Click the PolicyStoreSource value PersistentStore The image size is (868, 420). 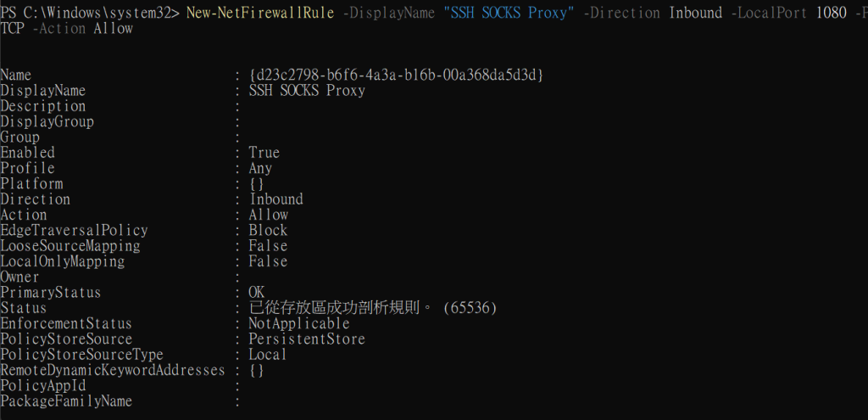(x=307, y=339)
